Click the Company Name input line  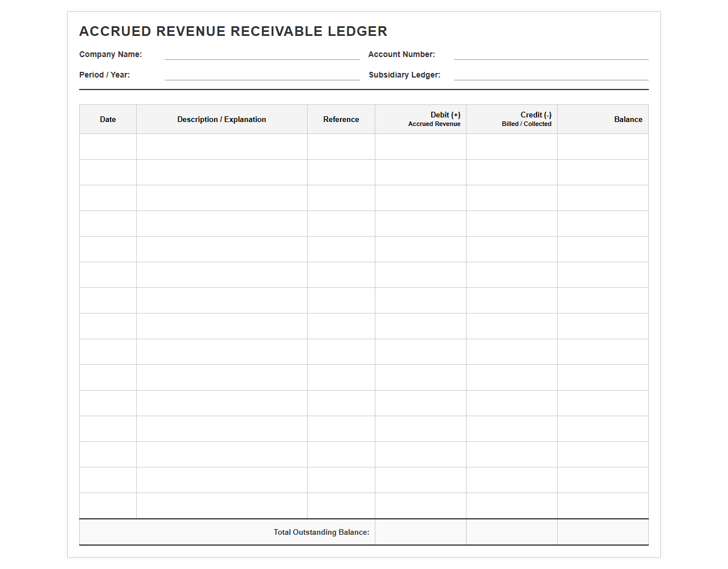(262, 54)
